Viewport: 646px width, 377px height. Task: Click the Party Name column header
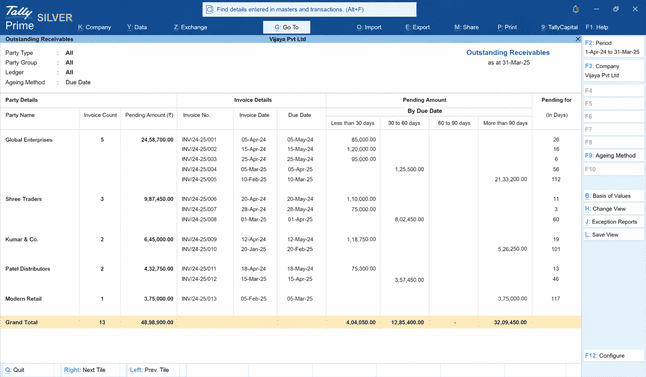tap(20, 115)
